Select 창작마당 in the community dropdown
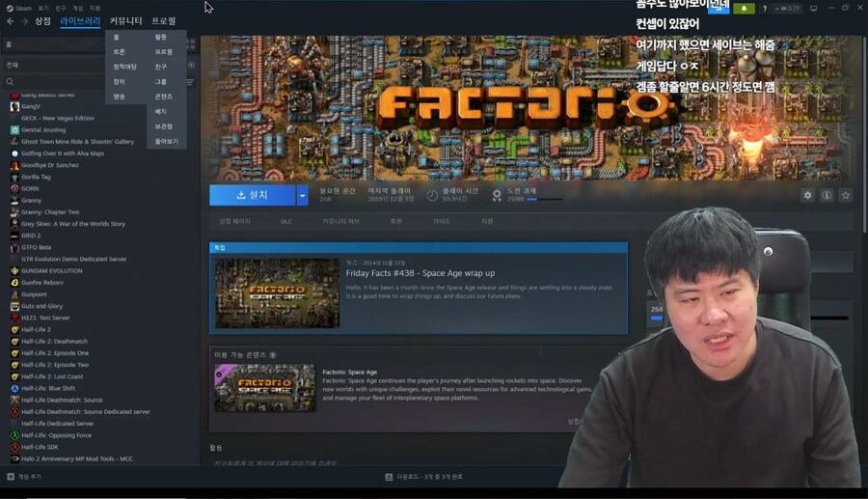868x499 pixels. [x=124, y=67]
